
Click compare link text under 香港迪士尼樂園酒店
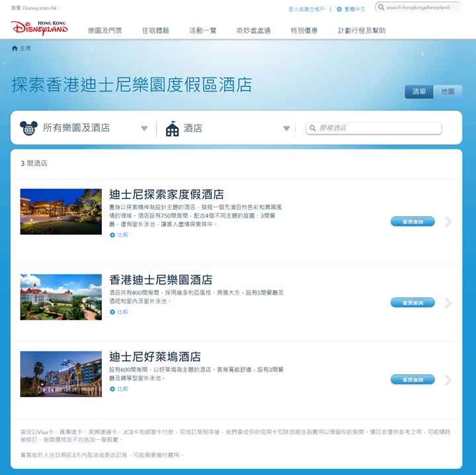coord(123,312)
